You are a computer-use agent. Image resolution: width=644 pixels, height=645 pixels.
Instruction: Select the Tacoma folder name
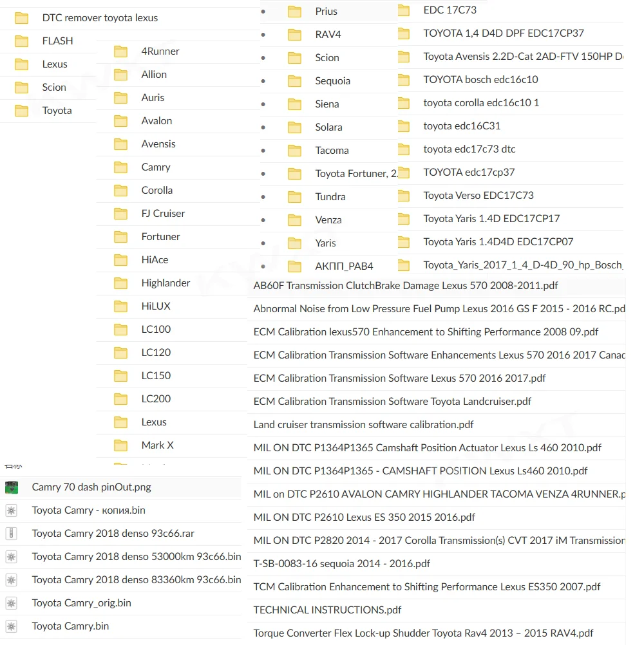coord(332,151)
